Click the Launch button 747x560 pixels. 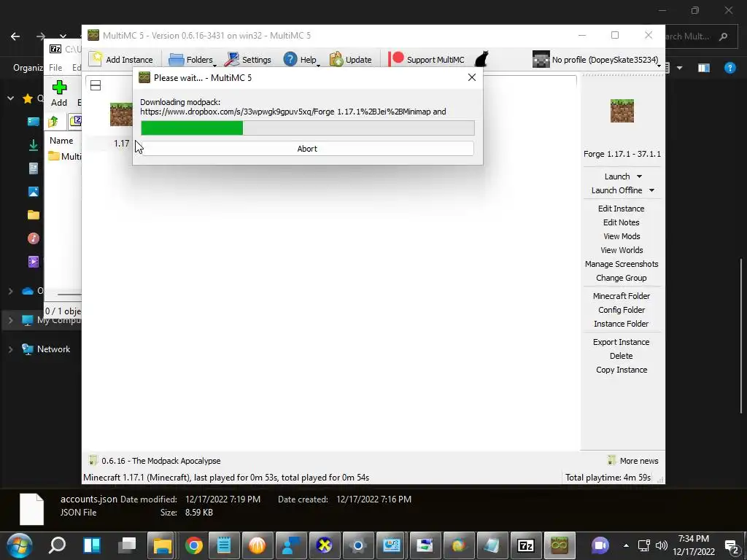coord(617,176)
